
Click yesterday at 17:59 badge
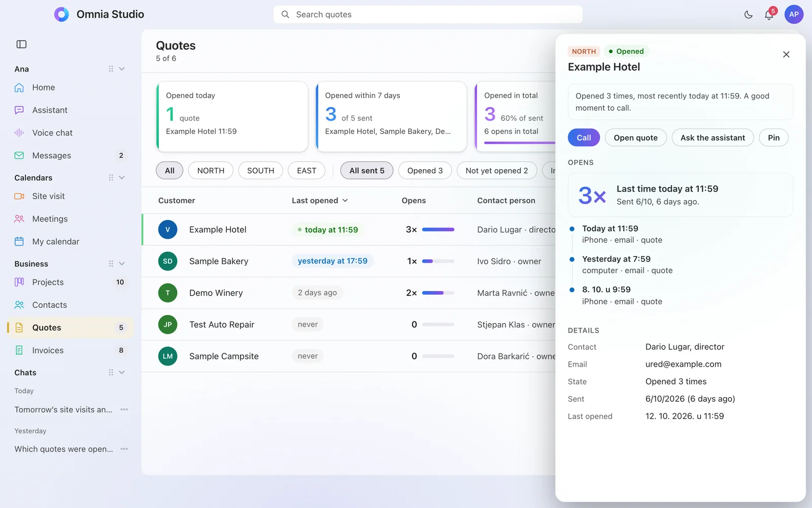(x=332, y=261)
